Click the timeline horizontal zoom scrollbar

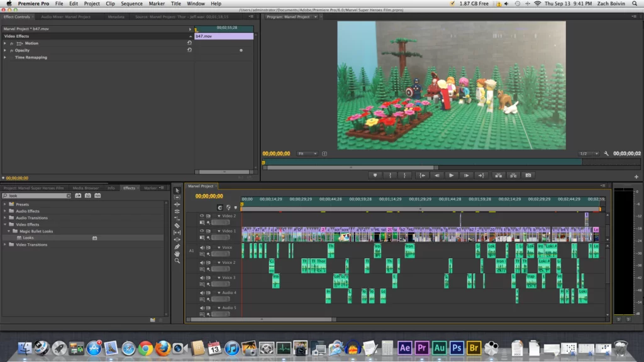[x=261, y=319]
